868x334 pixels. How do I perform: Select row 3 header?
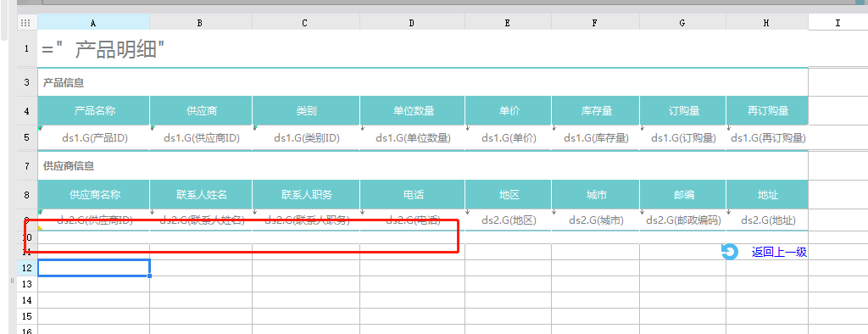point(26,82)
